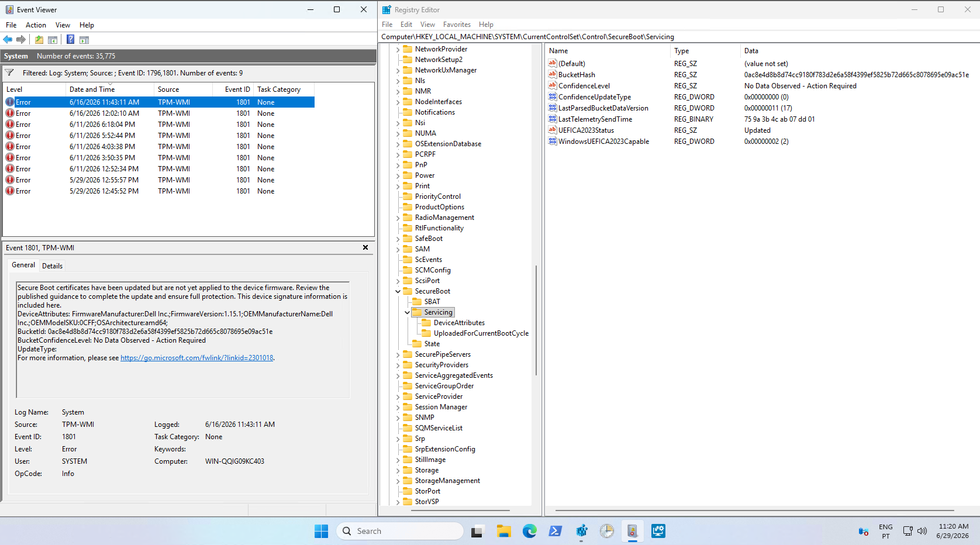The image size is (980, 545).
Task: Click the filter funnel icon
Action: (10, 73)
